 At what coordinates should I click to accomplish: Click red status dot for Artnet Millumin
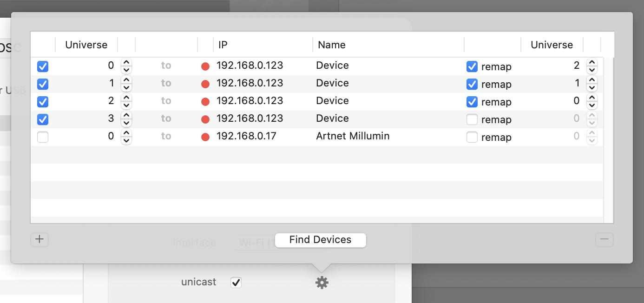pyautogui.click(x=205, y=137)
